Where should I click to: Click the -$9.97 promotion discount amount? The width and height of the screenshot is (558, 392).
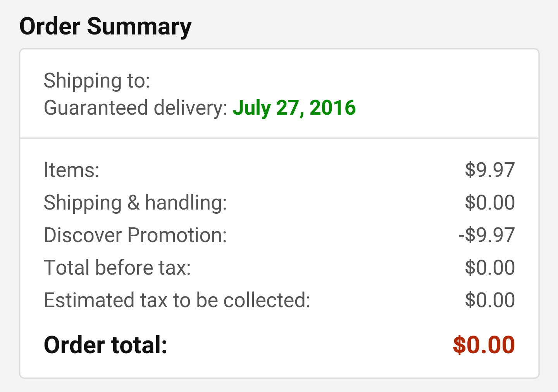tap(487, 235)
